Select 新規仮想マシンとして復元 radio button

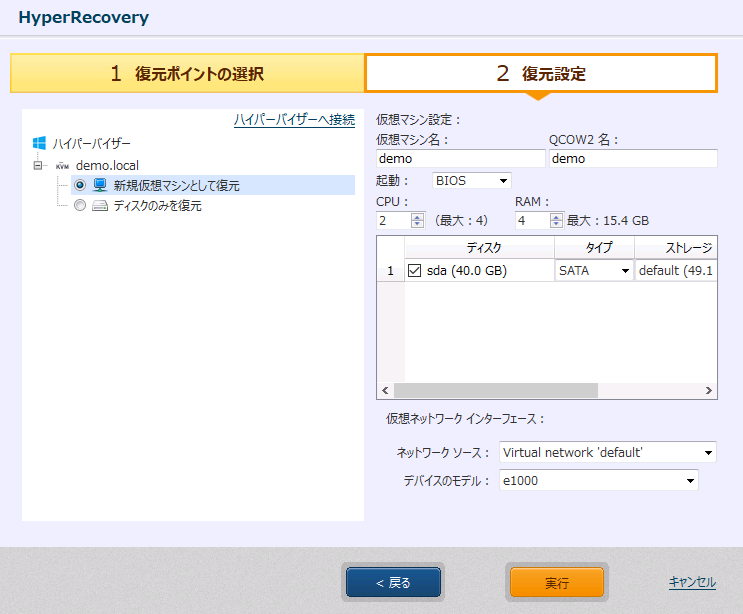[x=80, y=185]
